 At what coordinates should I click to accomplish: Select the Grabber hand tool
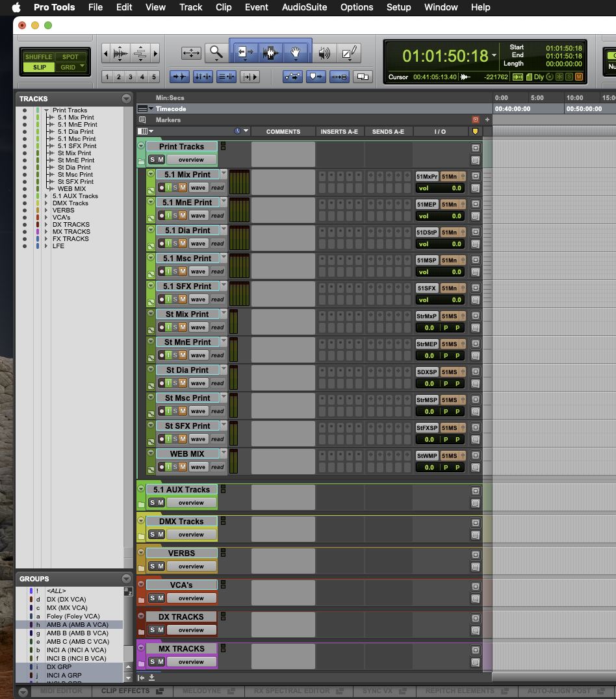pos(295,53)
